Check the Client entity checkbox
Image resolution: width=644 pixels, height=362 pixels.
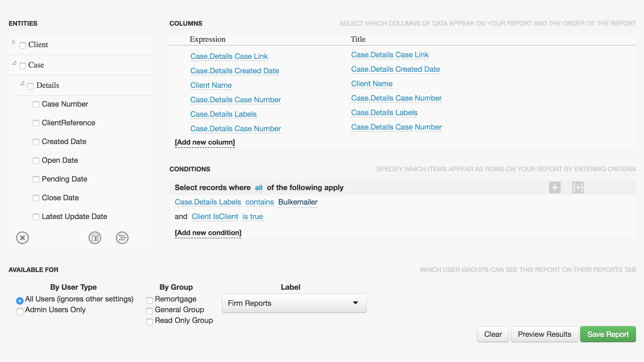coord(23,45)
